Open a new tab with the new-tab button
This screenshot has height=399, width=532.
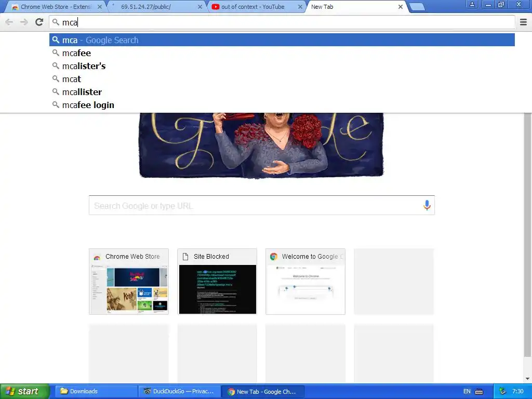click(x=417, y=7)
